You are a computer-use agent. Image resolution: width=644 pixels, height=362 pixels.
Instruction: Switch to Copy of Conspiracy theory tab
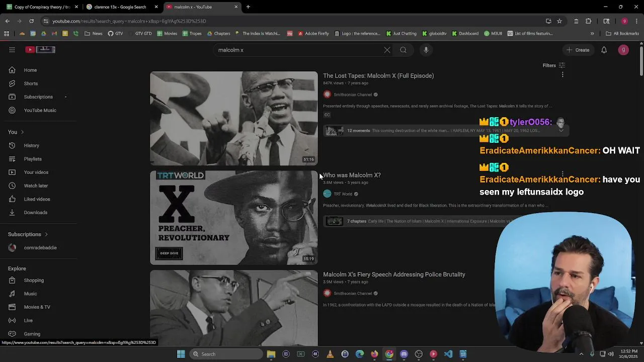pos(42,7)
